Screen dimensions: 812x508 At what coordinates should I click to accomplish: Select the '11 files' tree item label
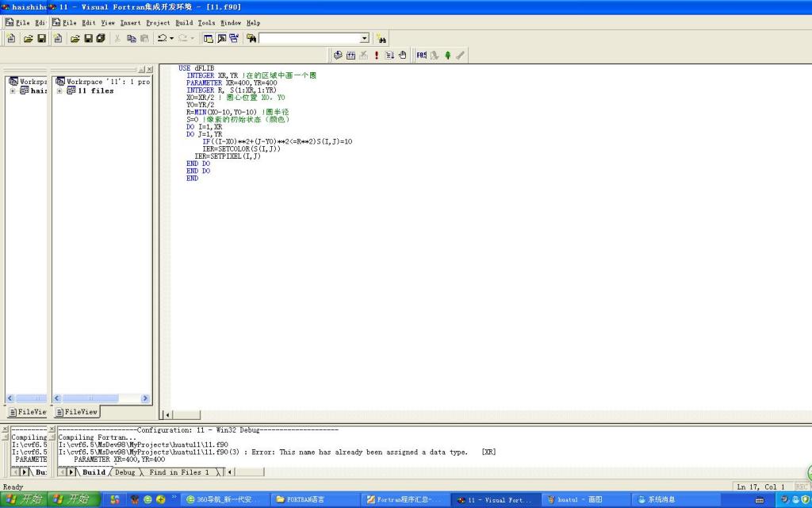click(95, 90)
